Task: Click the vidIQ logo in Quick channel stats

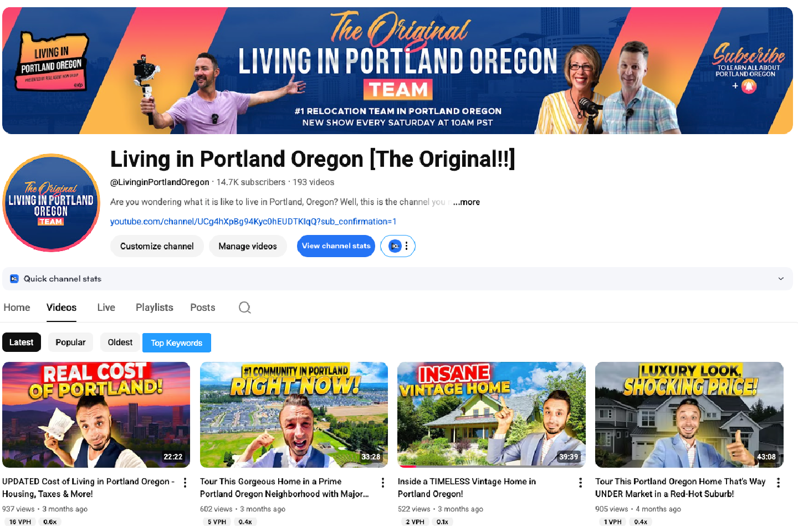Action: tap(14, 279)
